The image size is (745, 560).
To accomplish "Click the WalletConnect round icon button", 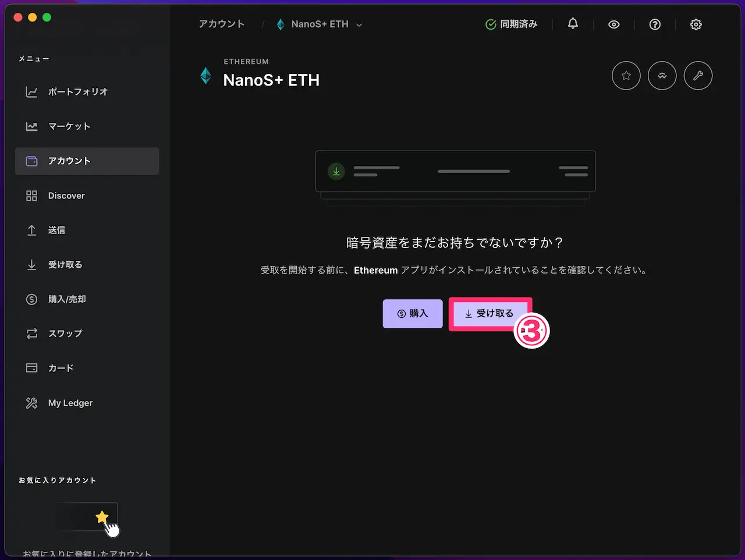I will tap(662, 76).
